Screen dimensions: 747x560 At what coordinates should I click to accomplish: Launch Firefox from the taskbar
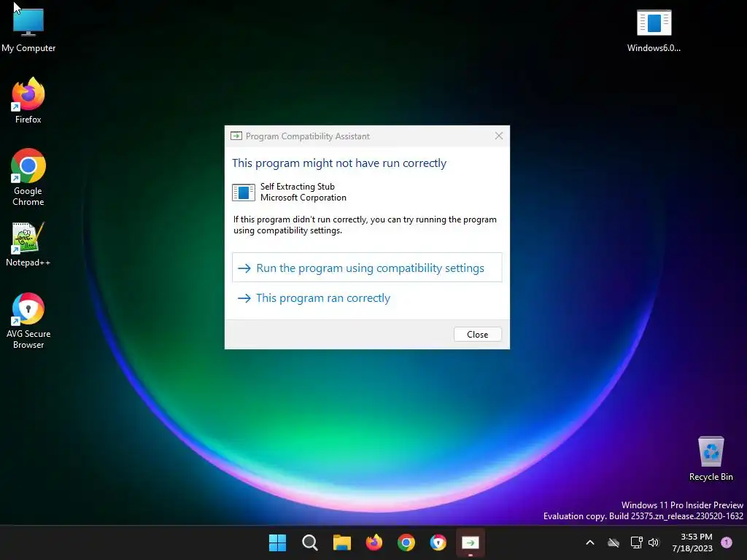(374, 542)
